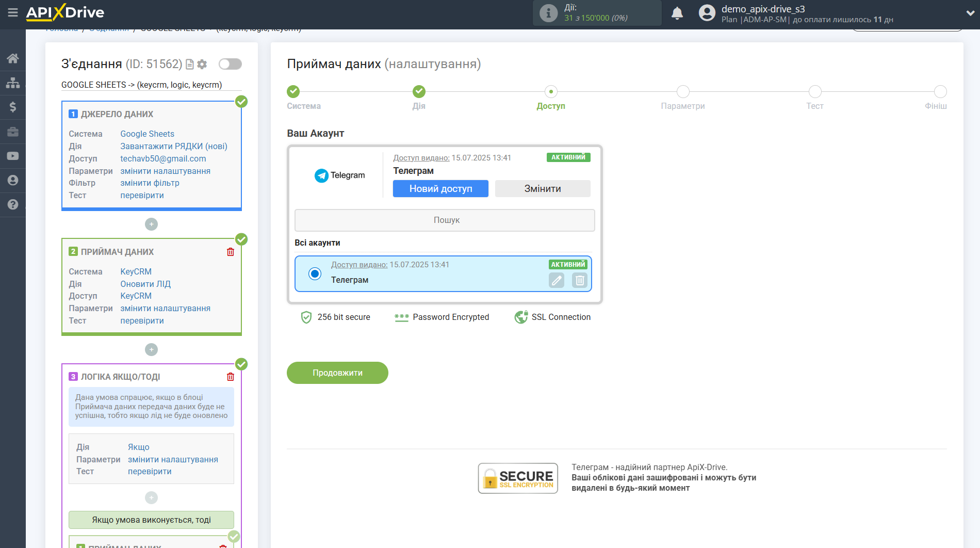Open the briefcase sidebar icon
980x548 pixels.
[x=13, y=132]
